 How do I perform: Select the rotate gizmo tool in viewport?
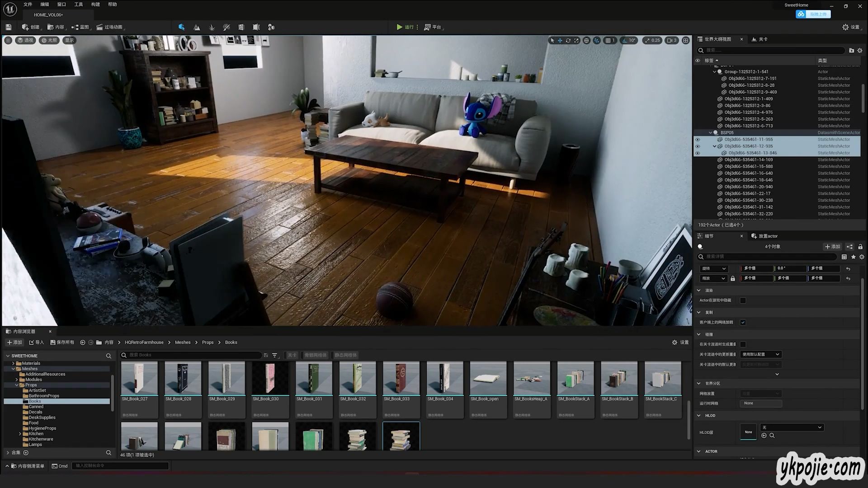[x=568, y=40]
